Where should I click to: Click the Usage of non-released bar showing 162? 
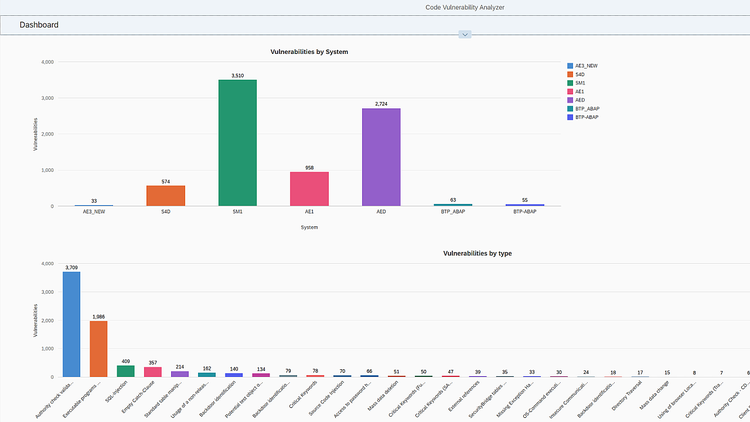tap(207, 375)
